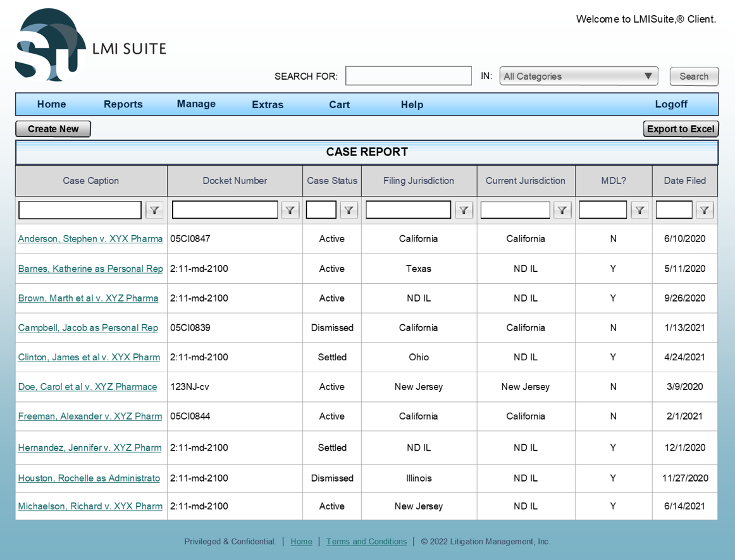Viewport: 735px width, 560px height.
Task: Click the Export to Excel button
Action: tap(681, 129)
